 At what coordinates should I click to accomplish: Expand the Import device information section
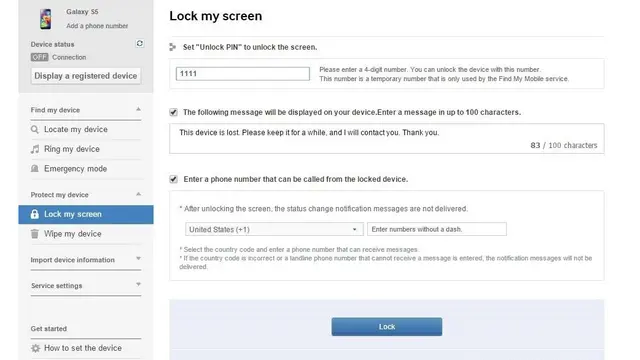pyautogui.click(x=138, y=259)
